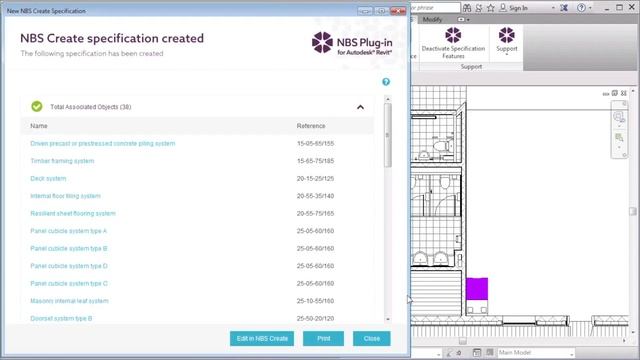The image size is (640, 360).
Task: Click the dialog list scroll down arrow
Action: coord(388,320)
